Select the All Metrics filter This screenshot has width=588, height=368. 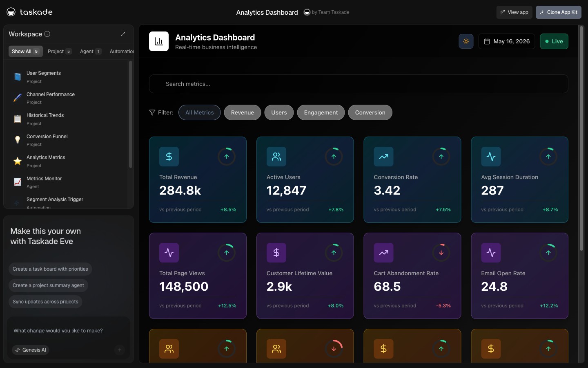tap(200, 112)
